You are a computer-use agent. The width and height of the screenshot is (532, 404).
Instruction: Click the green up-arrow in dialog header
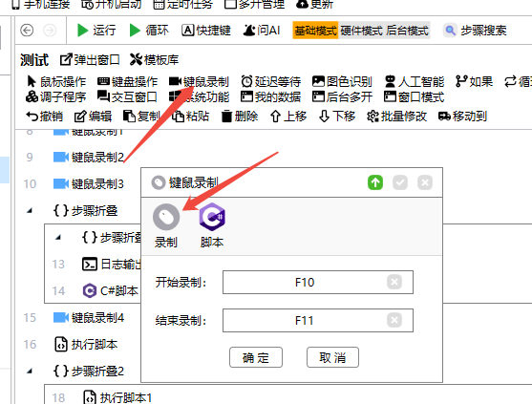(x=375, y=182)
